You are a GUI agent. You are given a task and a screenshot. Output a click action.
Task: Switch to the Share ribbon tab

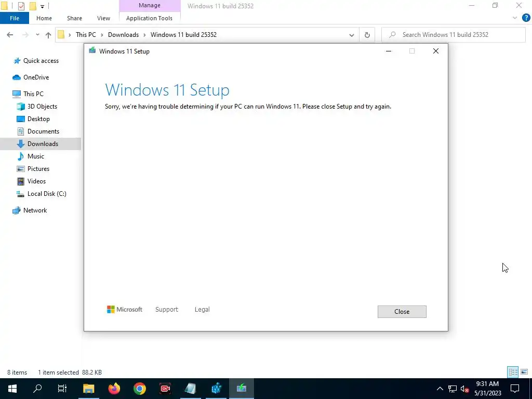coord(74,18)
